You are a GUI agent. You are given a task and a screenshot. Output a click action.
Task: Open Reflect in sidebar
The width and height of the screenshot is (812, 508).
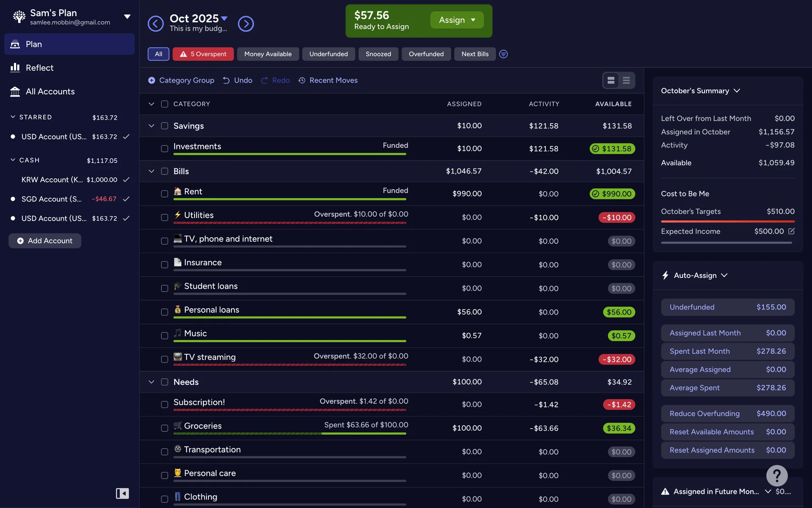[x=39, y=68]
